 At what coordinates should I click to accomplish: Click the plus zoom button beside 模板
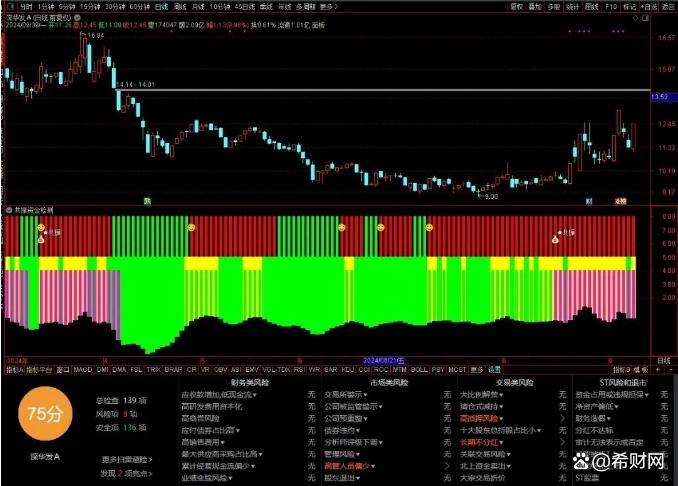[x=657, y=370]
